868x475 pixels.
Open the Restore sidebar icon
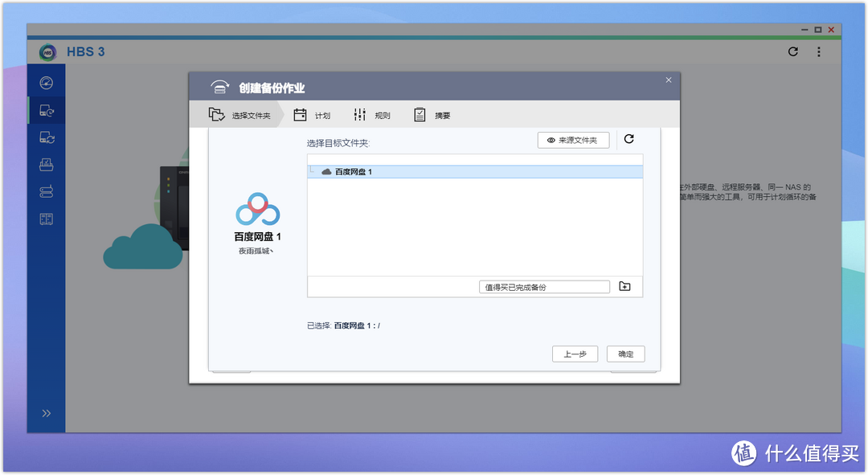click(x=47, y=165)
